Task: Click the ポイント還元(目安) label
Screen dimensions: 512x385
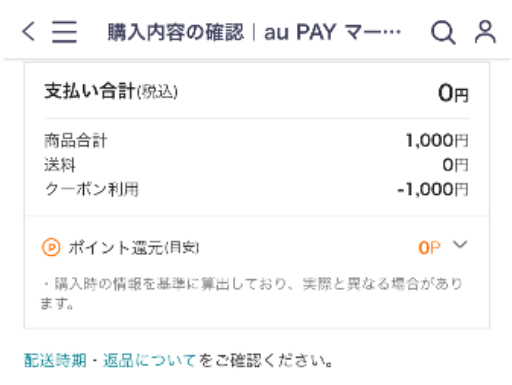Action: (x=134, y=248)
